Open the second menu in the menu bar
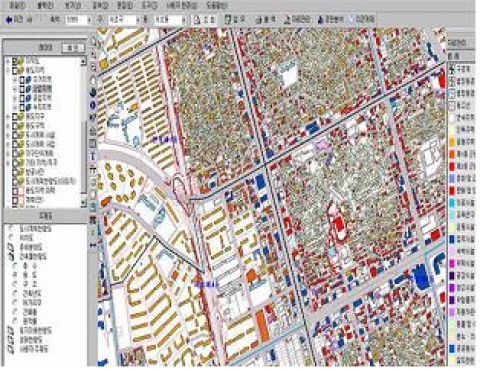Viewport: 480px width, 371px height. 45,5
